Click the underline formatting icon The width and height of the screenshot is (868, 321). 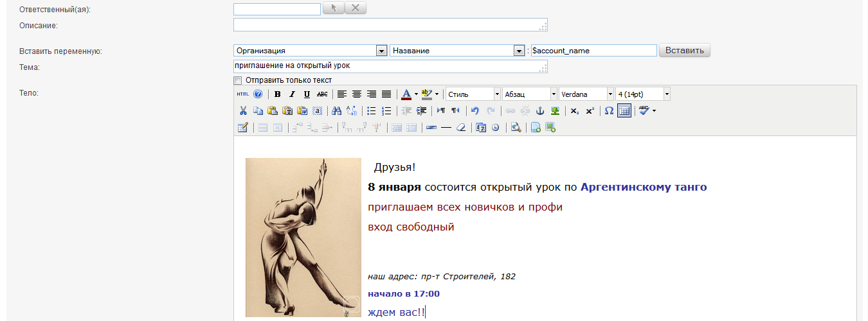307,94
